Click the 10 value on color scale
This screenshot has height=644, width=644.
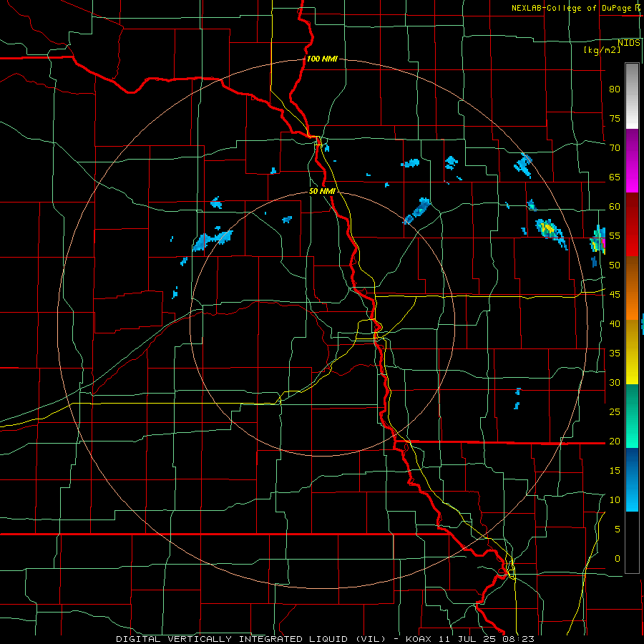point(615,500)
